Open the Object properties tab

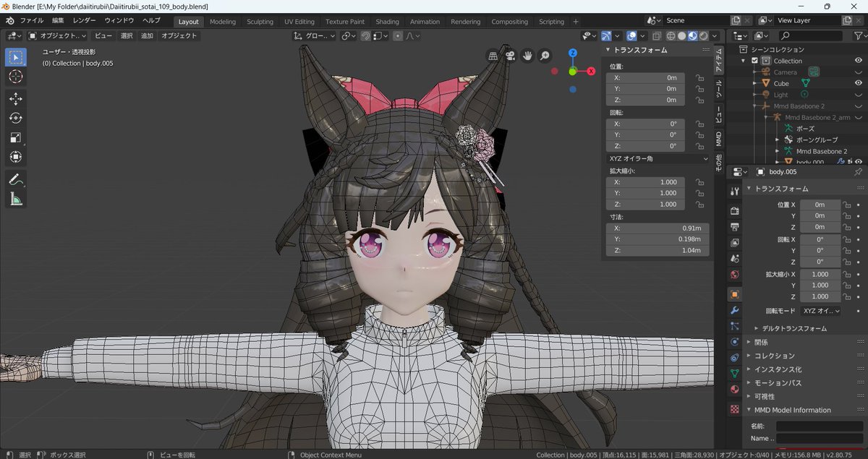point(735,294)
